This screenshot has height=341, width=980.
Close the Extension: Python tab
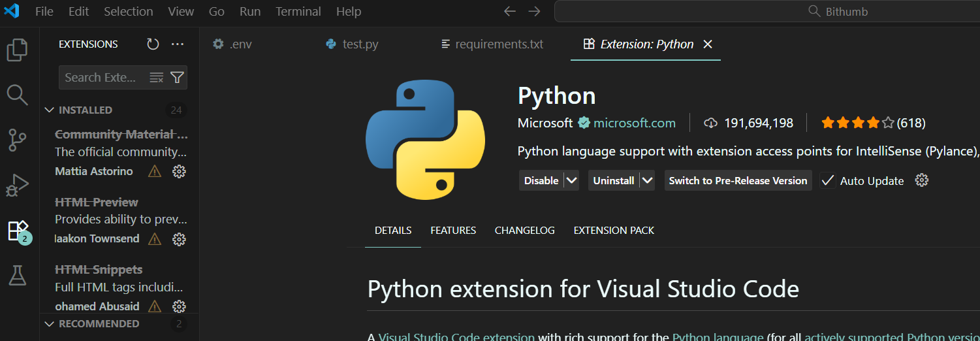pyautogui.click(x=708, y=44)
